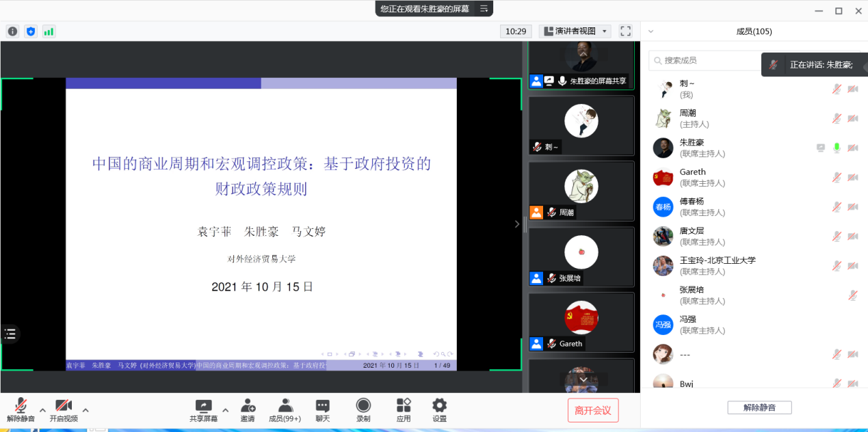Open the Chat (聊天) panel
The image size is (868, 432).
click(322, 410)
